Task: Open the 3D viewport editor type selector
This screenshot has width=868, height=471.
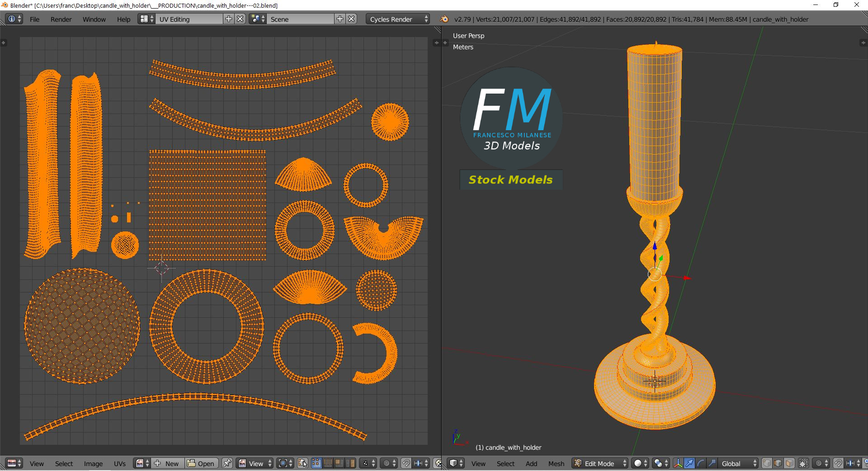Action: pos(456,463)
